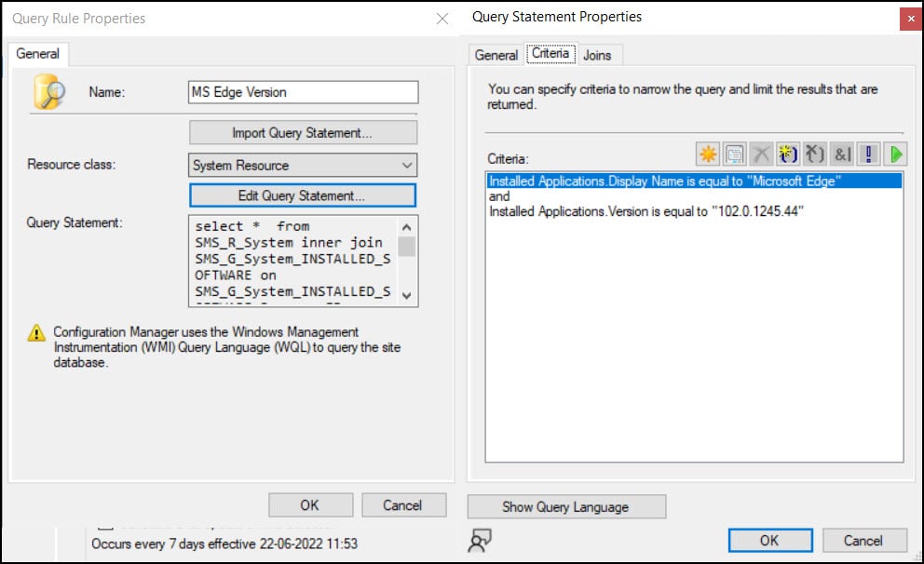This screenshot has width=924, height=564.
Task: Open the Joins tab
Action: [x=597, y=55]
